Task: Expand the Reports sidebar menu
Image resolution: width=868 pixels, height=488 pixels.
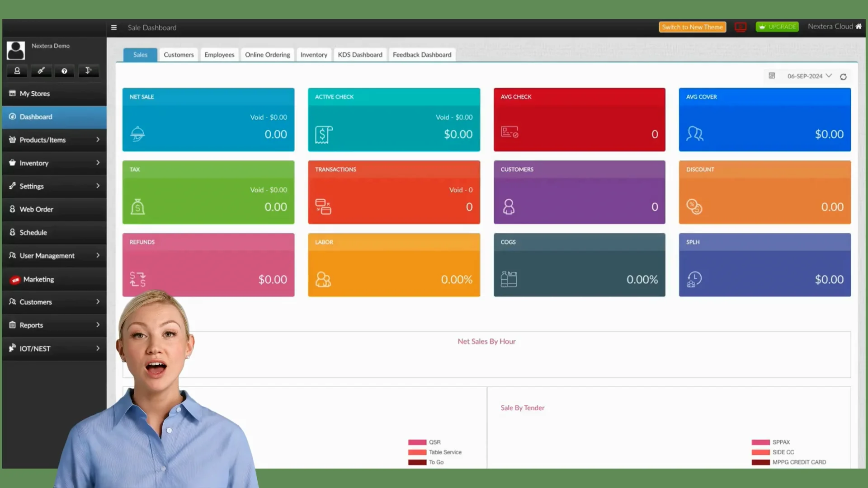Action: click(x=54, y=325)
